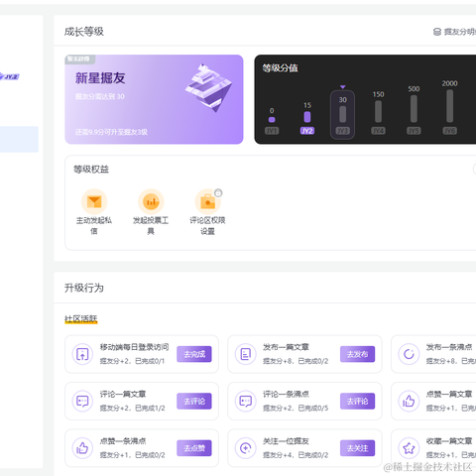Click the 等级权益 section title
The height and width of the screenshot is (476, 476).
click(x=91, y=170)
